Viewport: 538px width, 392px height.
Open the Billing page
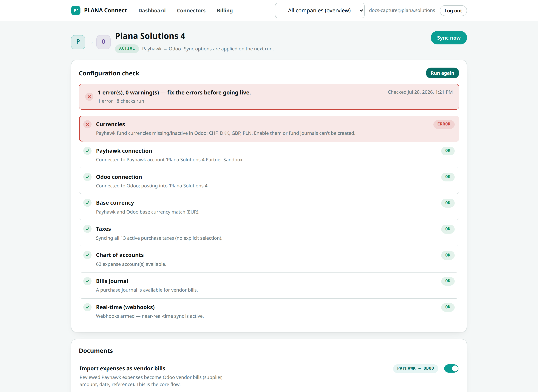pos(225,10)
